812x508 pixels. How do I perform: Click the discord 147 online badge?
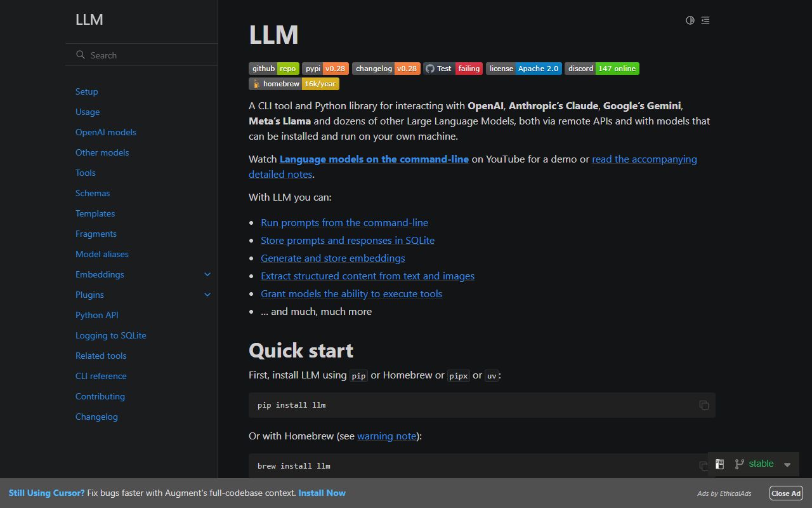pyautogui.click(x=601, y=69)
